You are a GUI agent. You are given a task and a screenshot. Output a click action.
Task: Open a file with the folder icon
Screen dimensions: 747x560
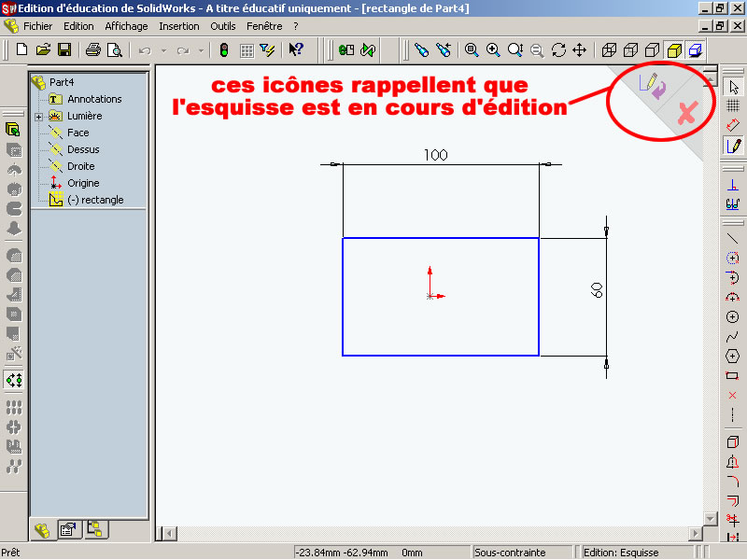(43, 49)
